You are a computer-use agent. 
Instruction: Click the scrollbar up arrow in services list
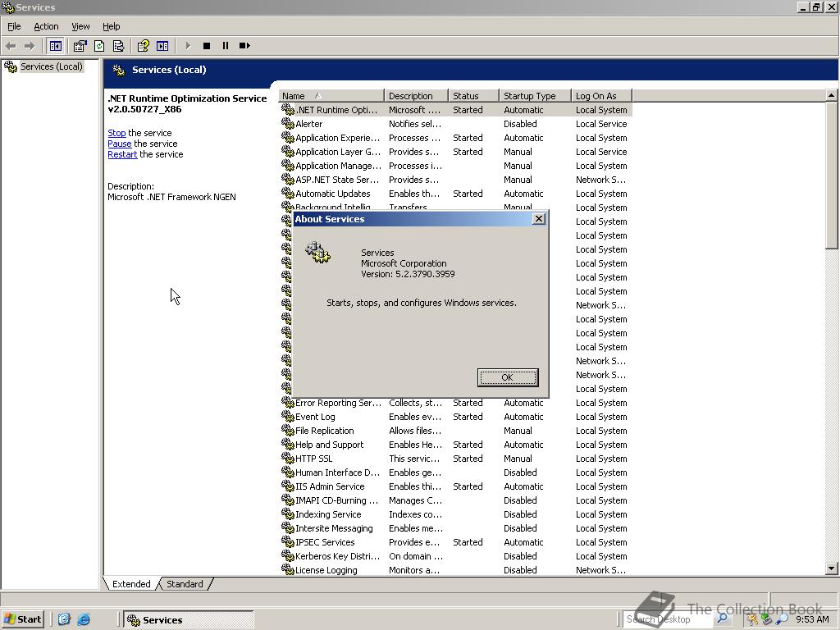tap(832, 95)
